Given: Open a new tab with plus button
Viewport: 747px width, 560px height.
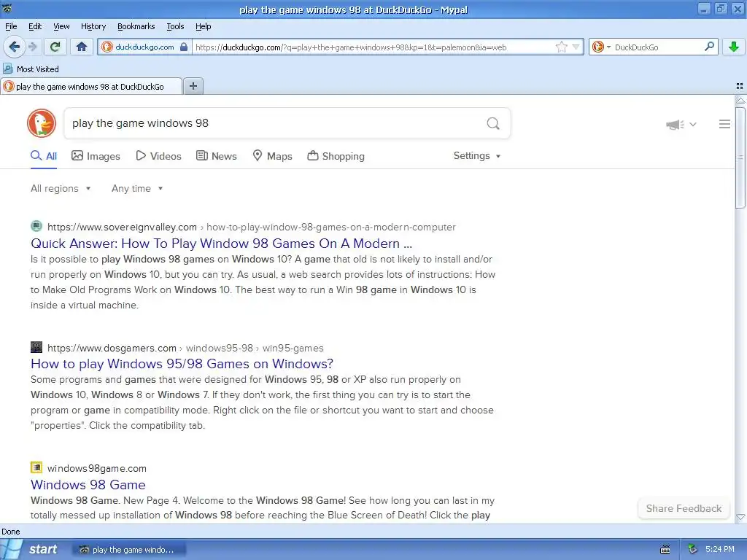Looking at the screenshot, I should (193, 86).
